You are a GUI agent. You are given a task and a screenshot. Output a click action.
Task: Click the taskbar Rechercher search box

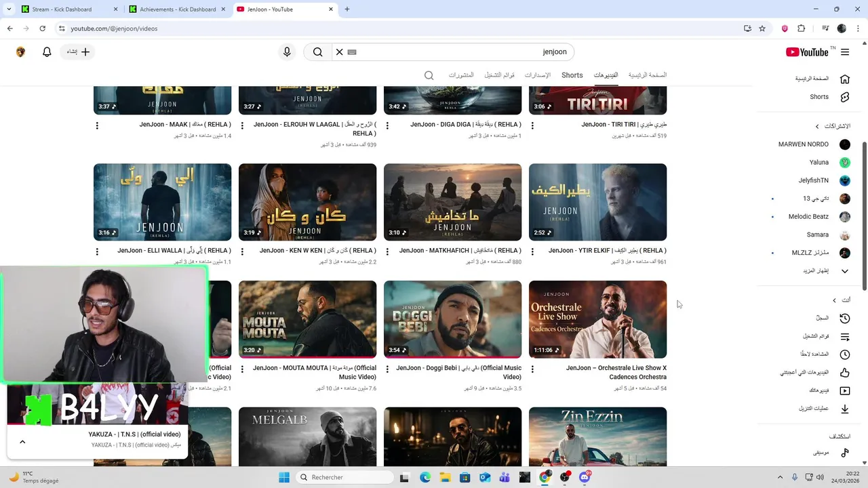tap(344, 477)
